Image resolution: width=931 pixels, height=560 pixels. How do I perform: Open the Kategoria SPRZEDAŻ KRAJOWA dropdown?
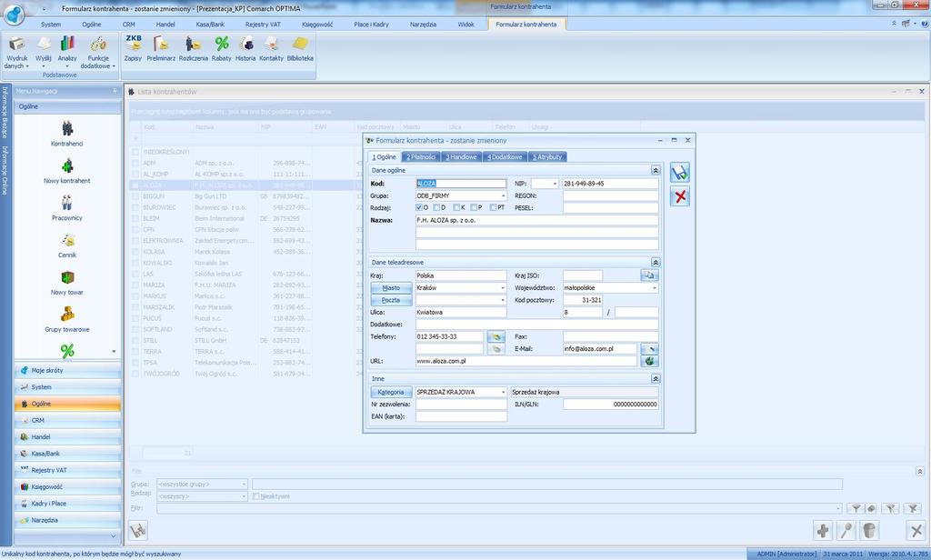click(503, 392)
